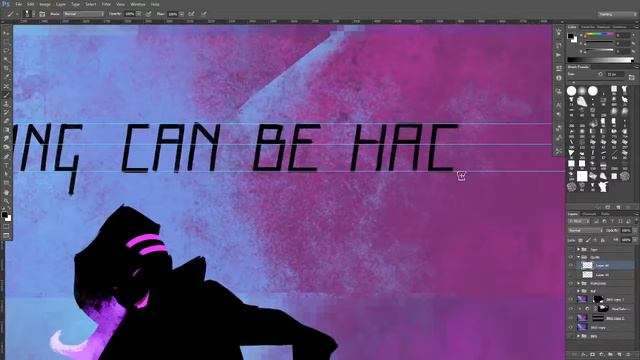Toggle pressure for opacity icon
This screenshot has width=640, height=360.
tap(148, 14)
